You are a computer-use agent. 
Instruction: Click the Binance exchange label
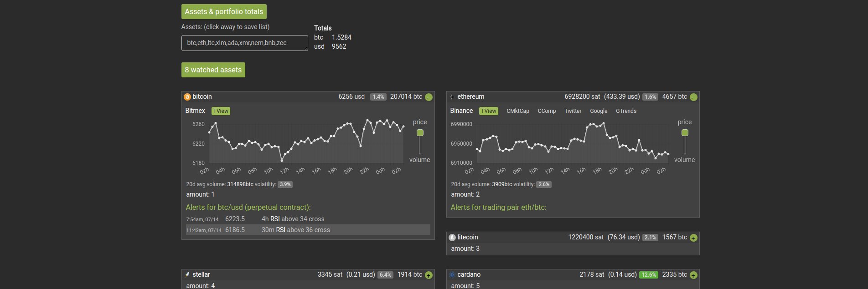pyautogui.click(x=461, y=111)
